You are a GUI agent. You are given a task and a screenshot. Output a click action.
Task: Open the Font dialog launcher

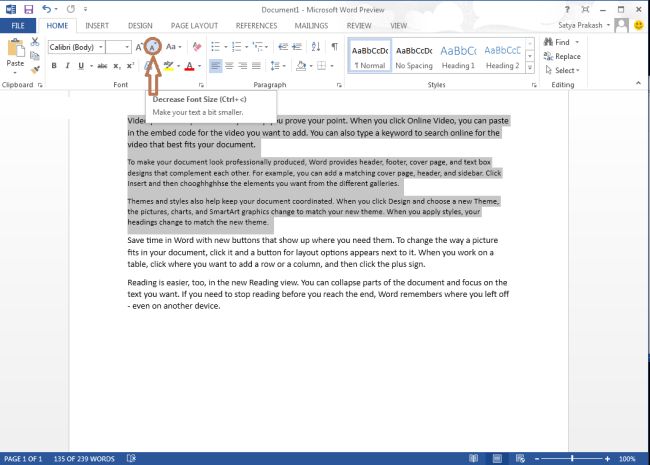201,85
